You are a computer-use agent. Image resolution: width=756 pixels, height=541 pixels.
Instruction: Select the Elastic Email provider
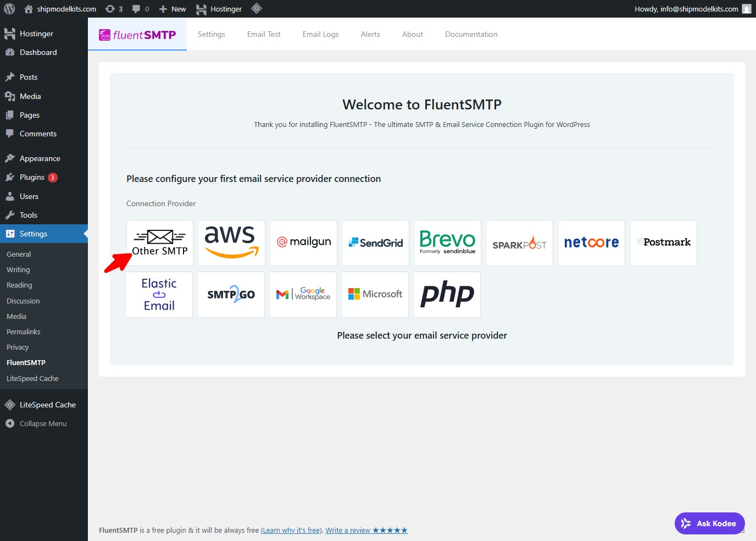(x=159, y=294)
